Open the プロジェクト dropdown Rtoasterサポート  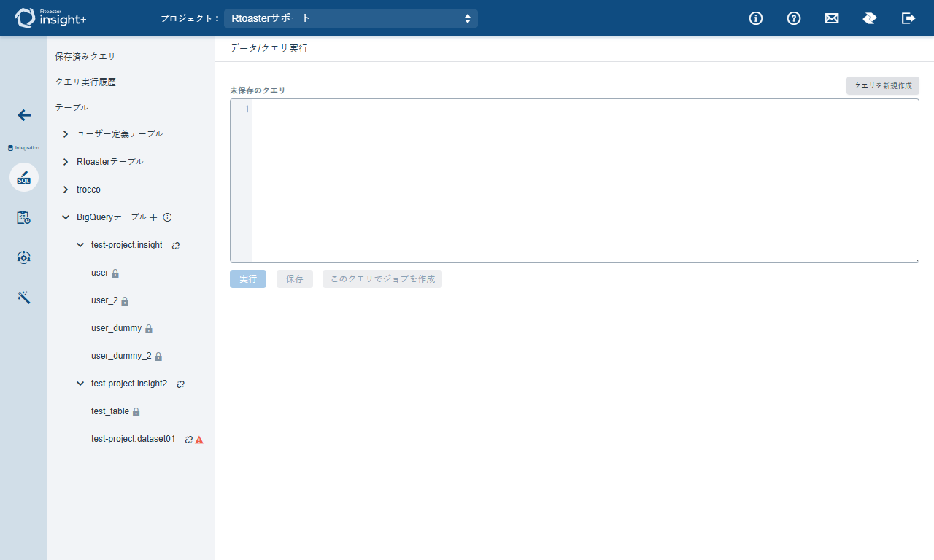click(351, 18)
